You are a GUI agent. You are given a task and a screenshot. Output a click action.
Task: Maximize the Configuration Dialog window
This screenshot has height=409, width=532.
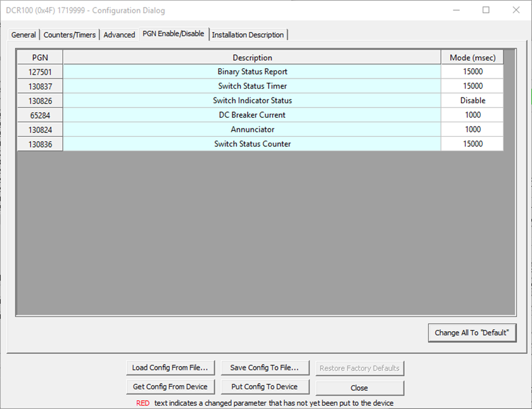click(x=486, y=10)
